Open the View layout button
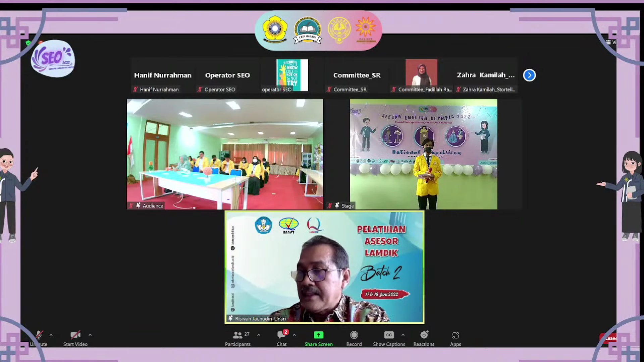This screenshot has width=644, height=362. [611, 42]
